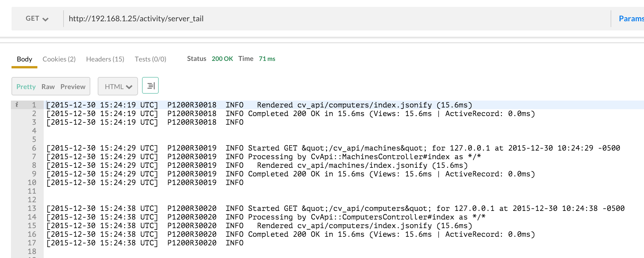Click the 200 OK status value
The width and height of the screenshot is (644, 258).
pyautogui.click(x=222, y=59)
